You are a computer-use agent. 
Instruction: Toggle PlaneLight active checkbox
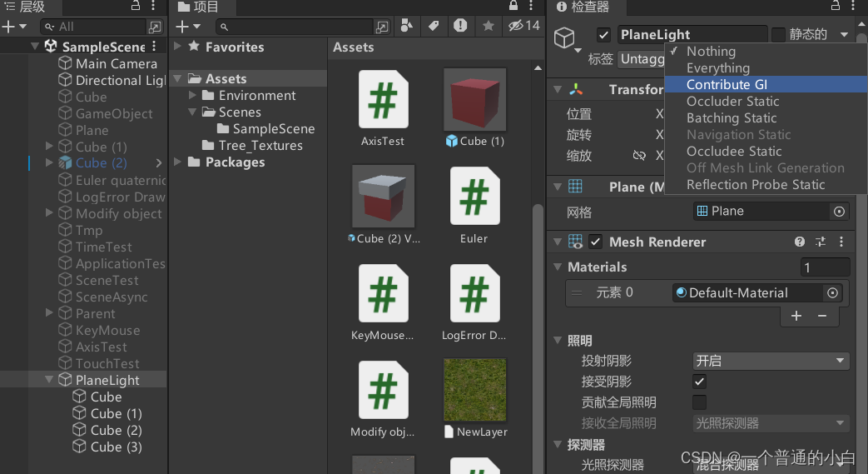pyautogui.click(x=603, y=35)
